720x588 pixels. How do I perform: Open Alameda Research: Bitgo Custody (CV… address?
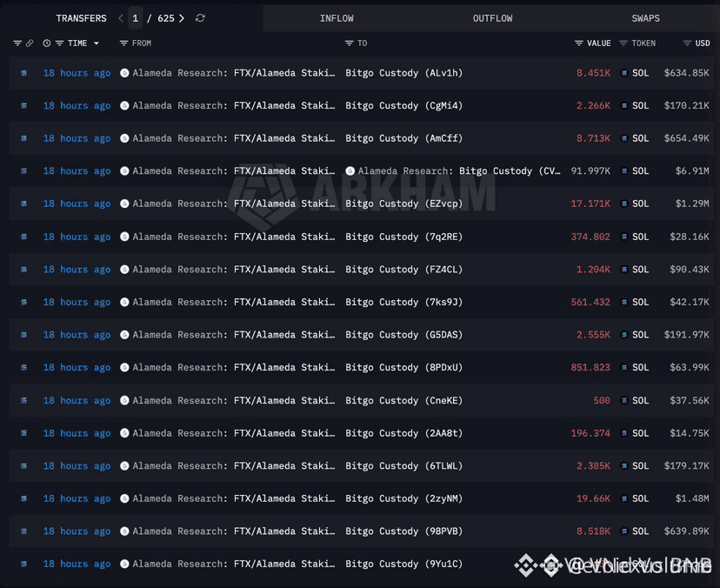[453, 170]
